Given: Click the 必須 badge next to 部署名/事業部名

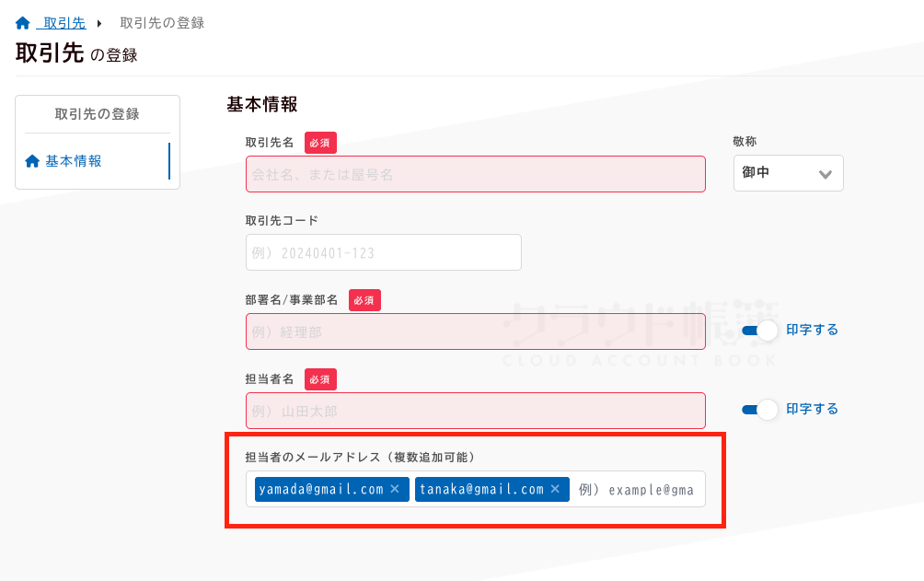Looking at the screenshot, I should (364, 300).
